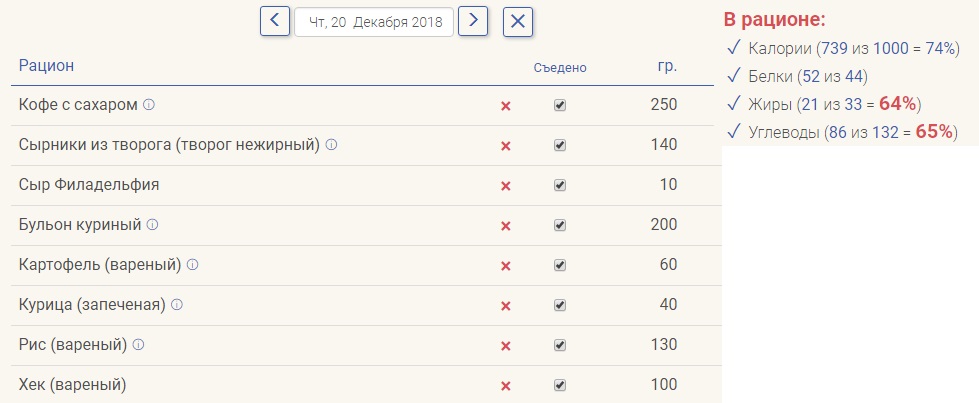The width and height of the screenshot is (979, 403).
Task: Click info icon next to Картофель (вареный)
Action: [192, 264]
